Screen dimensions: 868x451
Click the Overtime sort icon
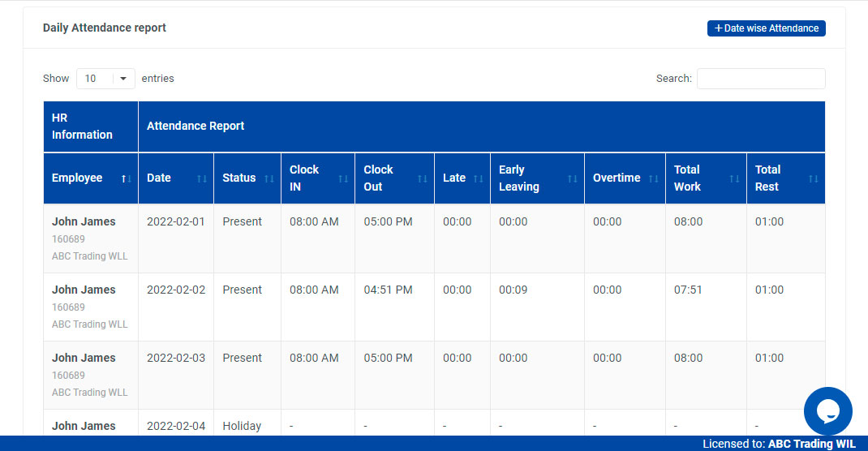pyautogui.click(x=653, y=178)
